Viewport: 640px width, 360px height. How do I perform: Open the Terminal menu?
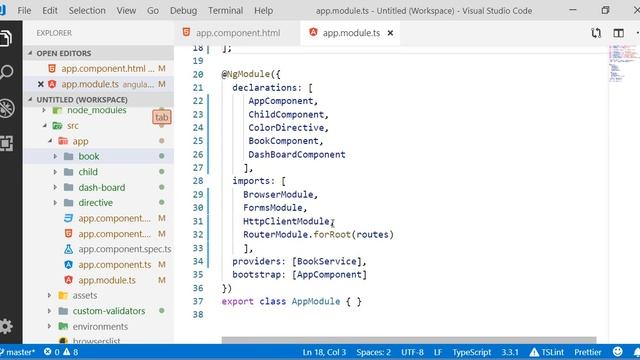(x=225, y=11)
